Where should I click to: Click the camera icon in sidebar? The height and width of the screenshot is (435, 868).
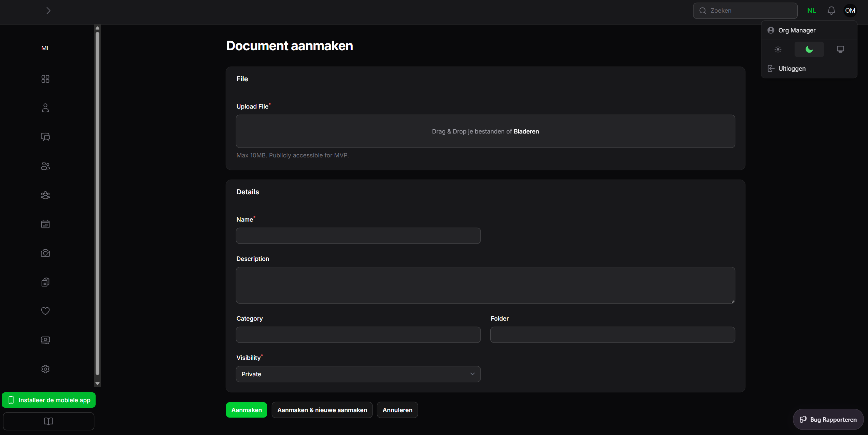[45, 253]
